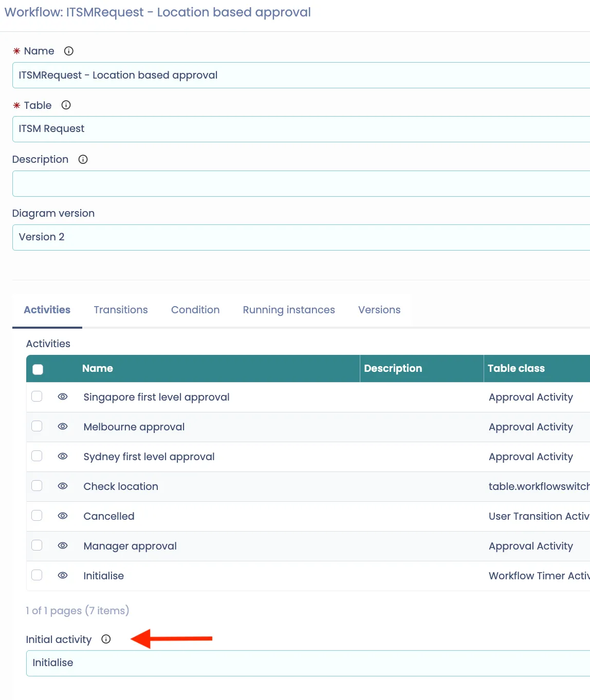Viewport: 590px width, 700px height.
Task: Click the Sydney first level approval name
Action: click(x=149, y=457)
